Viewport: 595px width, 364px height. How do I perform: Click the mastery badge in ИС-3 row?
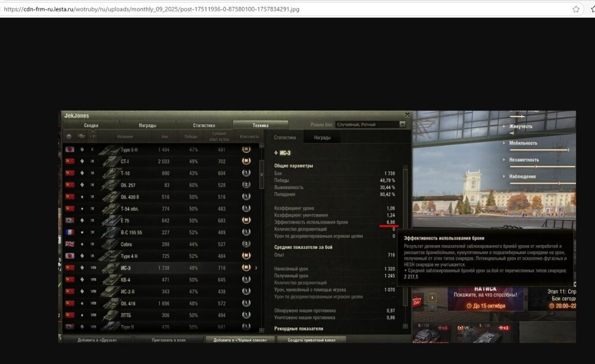(x=246, y=268)
